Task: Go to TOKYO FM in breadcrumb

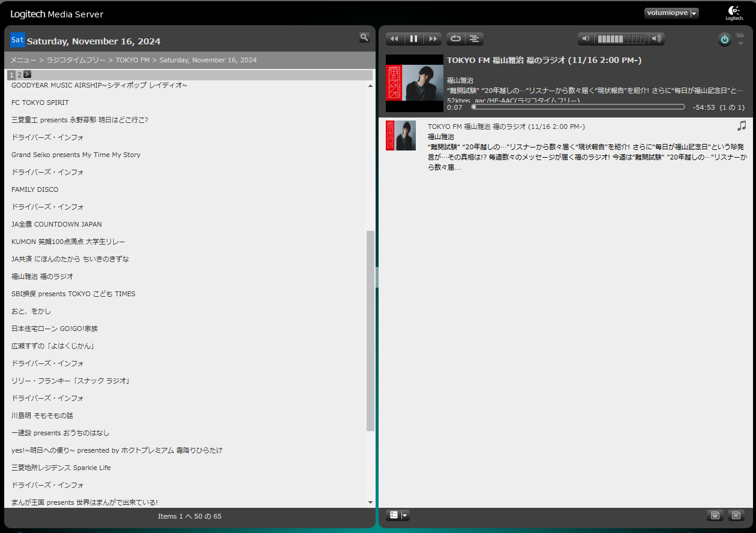Action: tap(133, 60)
